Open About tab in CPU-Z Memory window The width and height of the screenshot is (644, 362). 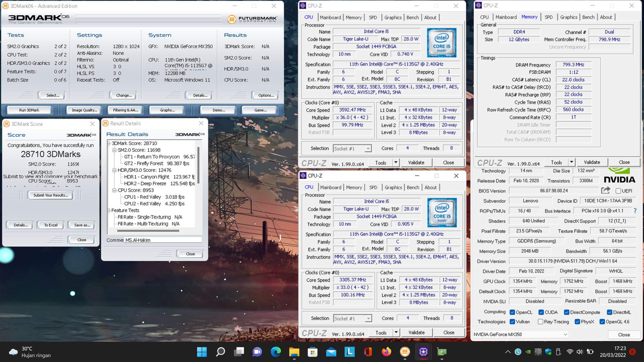pyautogui.click(x=606, y=17)
